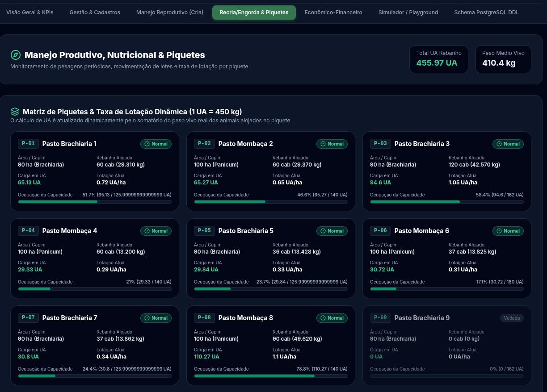Image resolution: width=547 pixels, height=392 pixels.
Task: Open the Econômico-Financeiro tab
Action: tap(333, 13)
